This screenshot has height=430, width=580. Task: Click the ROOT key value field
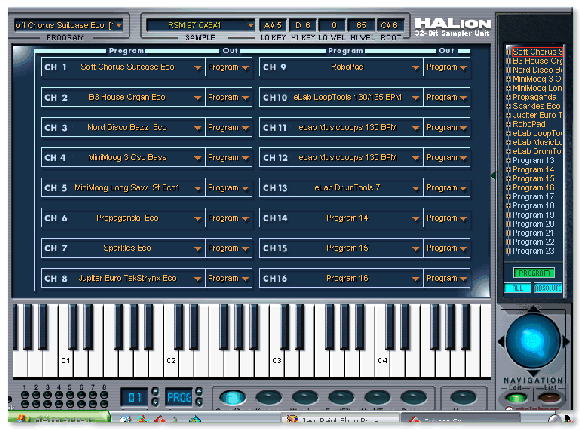pos(390,25)
